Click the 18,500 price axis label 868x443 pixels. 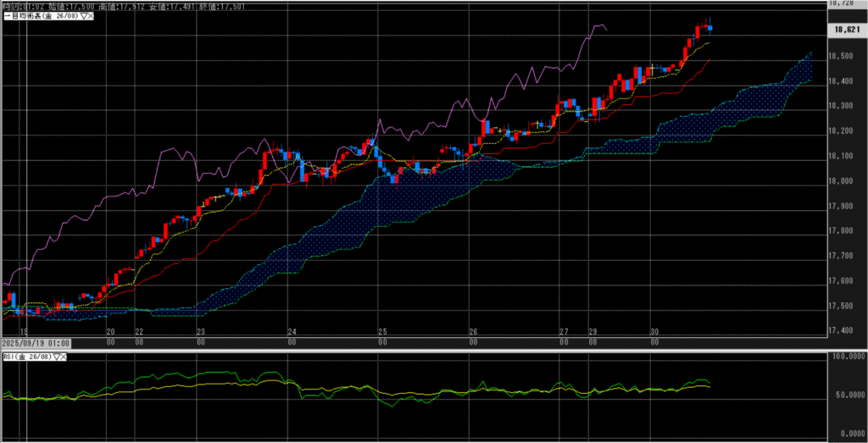tap(843, 57)
